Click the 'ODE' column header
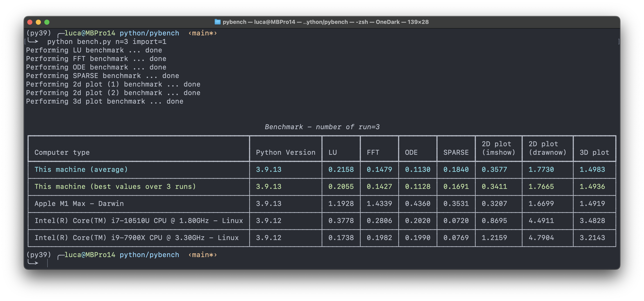This screenshot has width=644, height=301. [411, 152]
